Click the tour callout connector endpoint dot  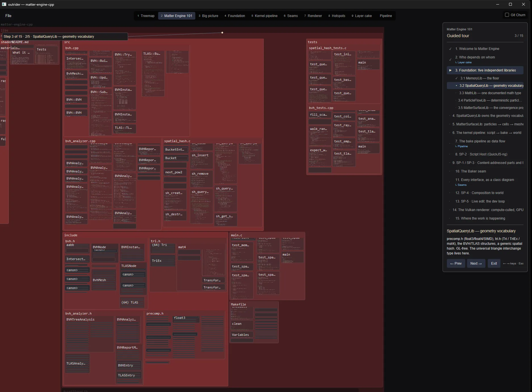tap(222, 33)
